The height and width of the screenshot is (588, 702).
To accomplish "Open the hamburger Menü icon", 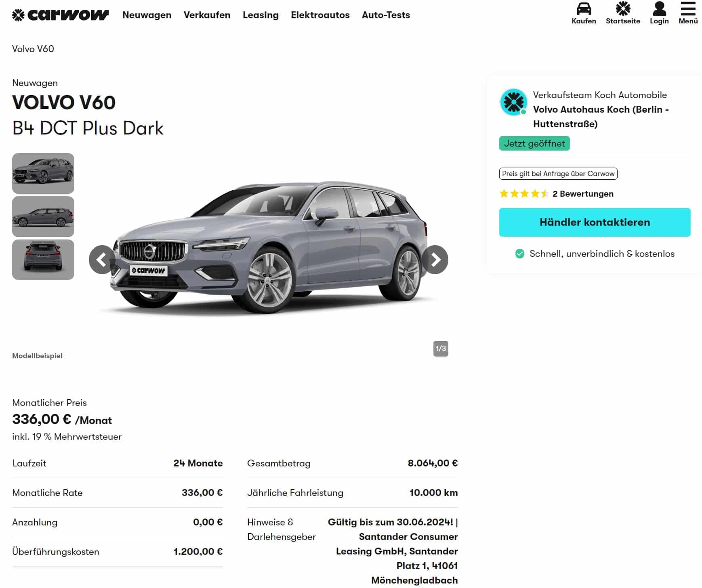I will tap(688, 8).
